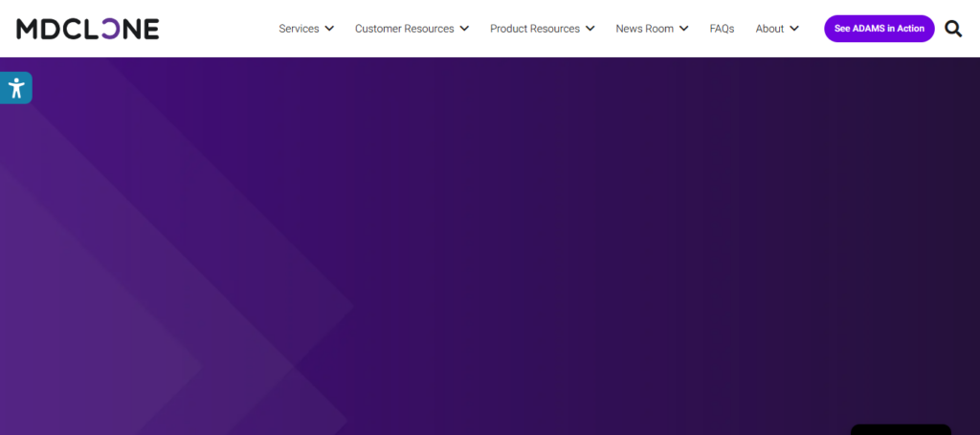The width and height of the screenshot is (980, 435).
Task: Expand the chevron beside Services
Action: [329, 29]
